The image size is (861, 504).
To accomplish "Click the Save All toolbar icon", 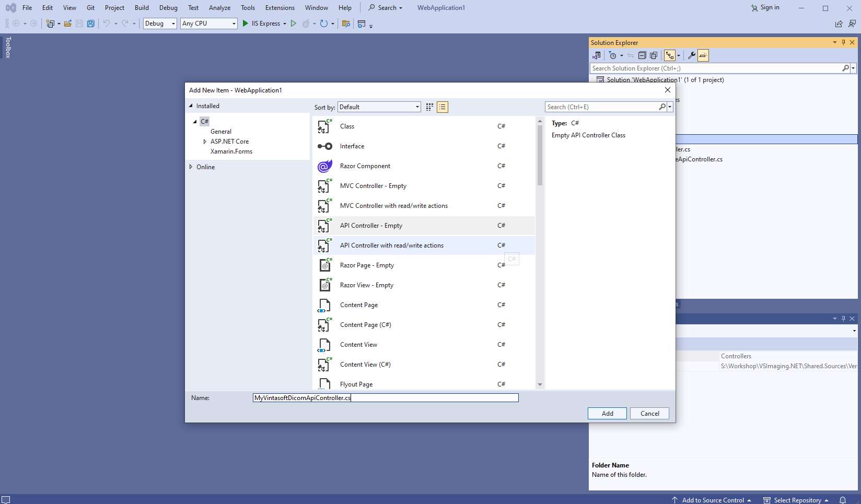I will point(91,24).
